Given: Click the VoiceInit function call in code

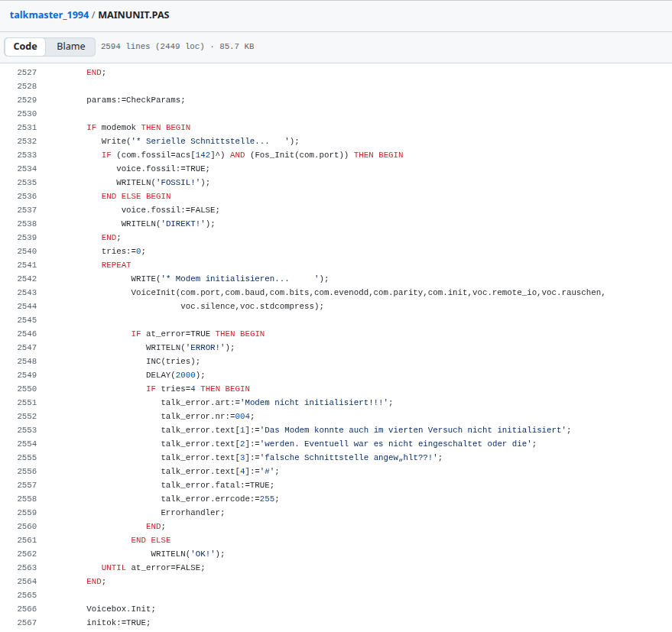Looking at the screenshot, I should [153, 293].
